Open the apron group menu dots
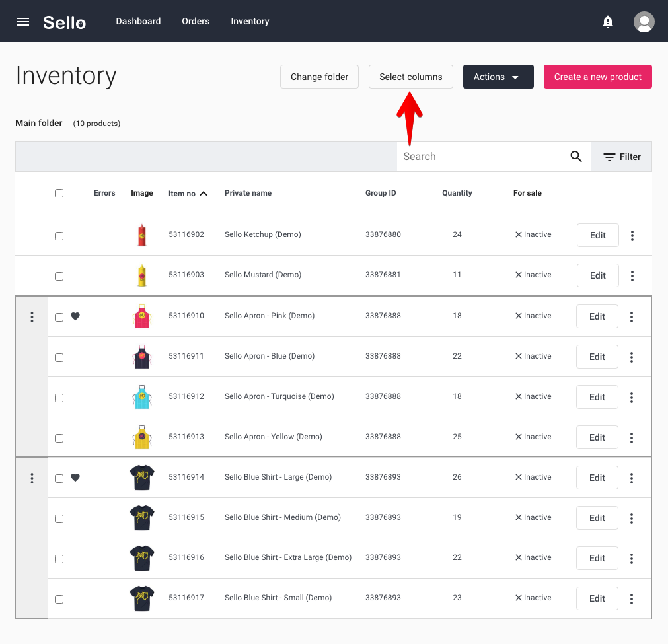The height and width of the screenshot is (644, 668). (x=32, y=317)
